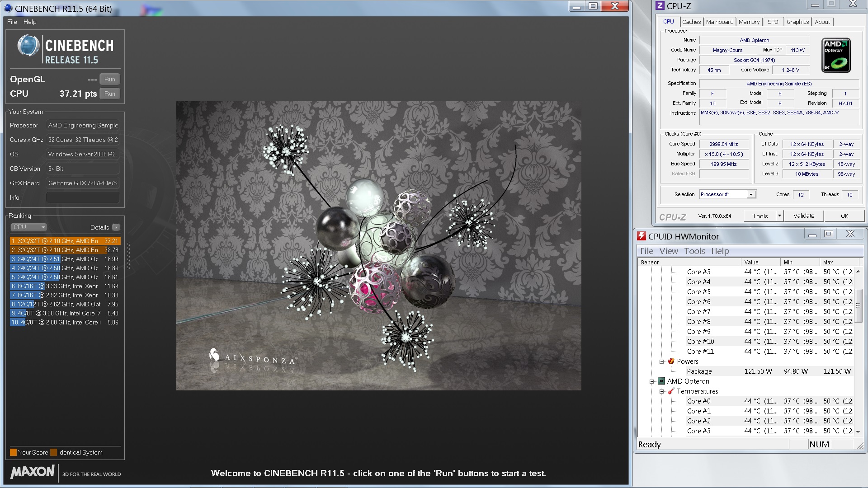Click the Info input field in Cinebench
This screenshot has height=488, width=868.
pos(83,197)
